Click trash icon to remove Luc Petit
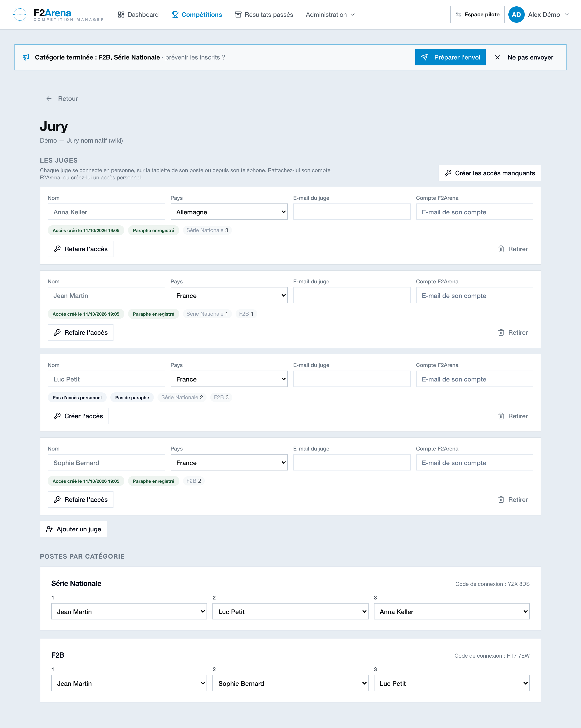Image resolution: width=581 pixels, height=728 pixels. [x=501, y=416]
